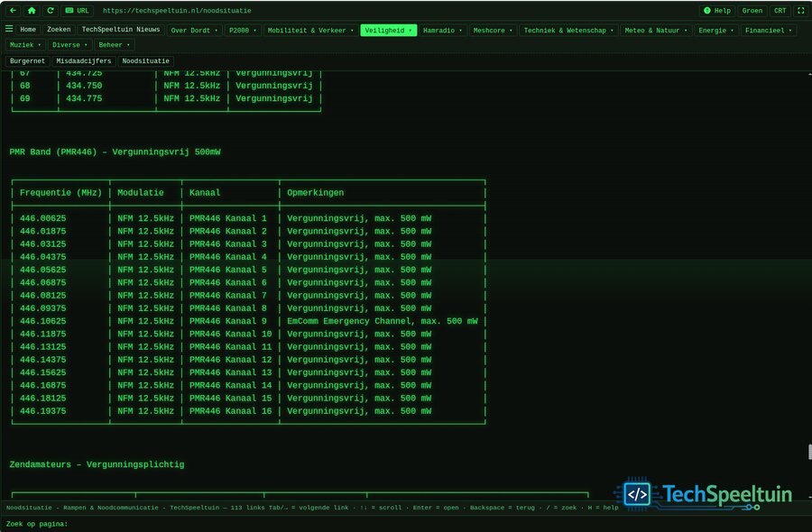Click the vertical scrollbar thumb
The width and height of the screenshot is (812, 532).
(809, 451)
